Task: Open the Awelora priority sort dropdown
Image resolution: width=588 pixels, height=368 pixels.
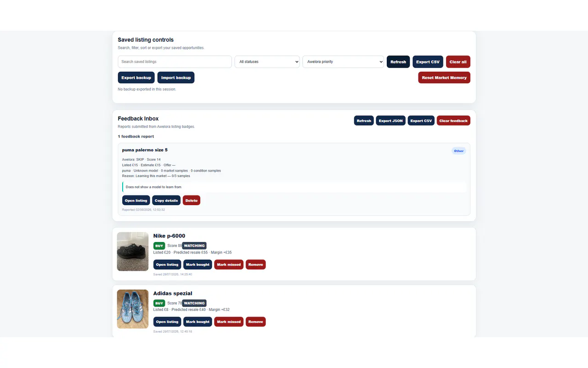Action: pos(343,62)
